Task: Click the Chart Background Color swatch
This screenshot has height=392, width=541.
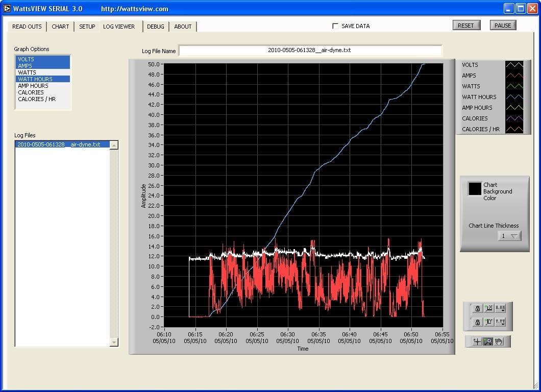Action: [x=475, y=188]
